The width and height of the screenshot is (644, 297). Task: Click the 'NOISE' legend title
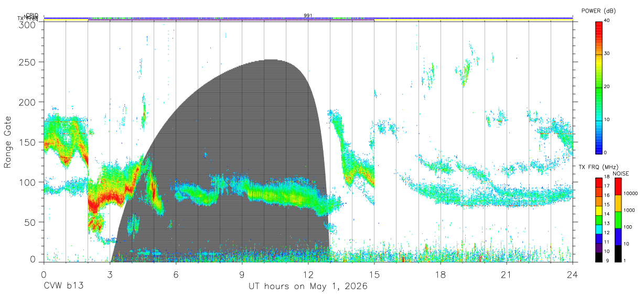[620, 173]
